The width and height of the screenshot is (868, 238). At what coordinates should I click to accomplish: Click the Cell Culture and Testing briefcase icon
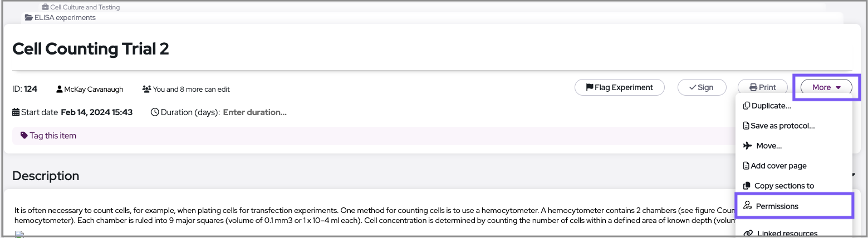click(x=46, y=7)
